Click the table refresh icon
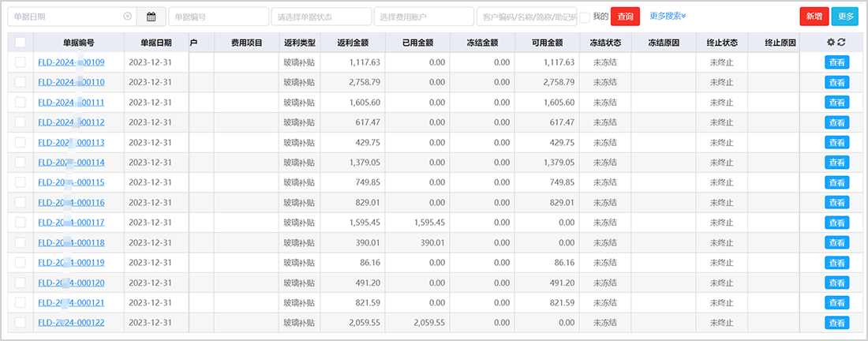Screen dimensions: 868x341 [x=841, y=43]
